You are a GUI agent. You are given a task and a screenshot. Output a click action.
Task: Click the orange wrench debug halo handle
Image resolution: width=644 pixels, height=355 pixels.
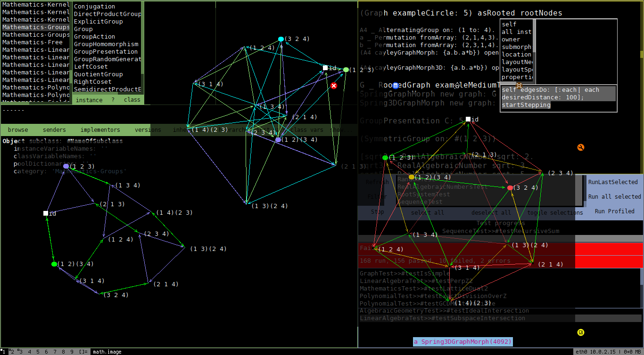pyautogui.click(x=580, y=147)
